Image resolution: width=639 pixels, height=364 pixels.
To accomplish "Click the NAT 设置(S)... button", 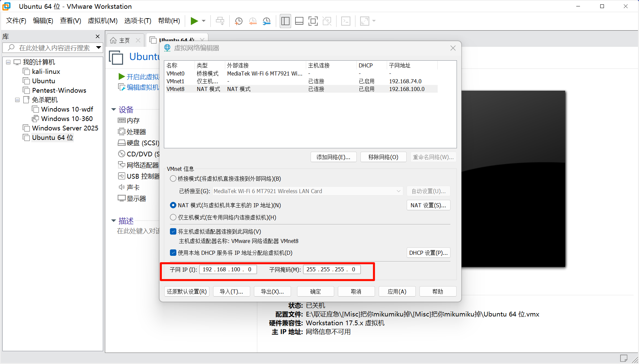I will tap(428, 205).
